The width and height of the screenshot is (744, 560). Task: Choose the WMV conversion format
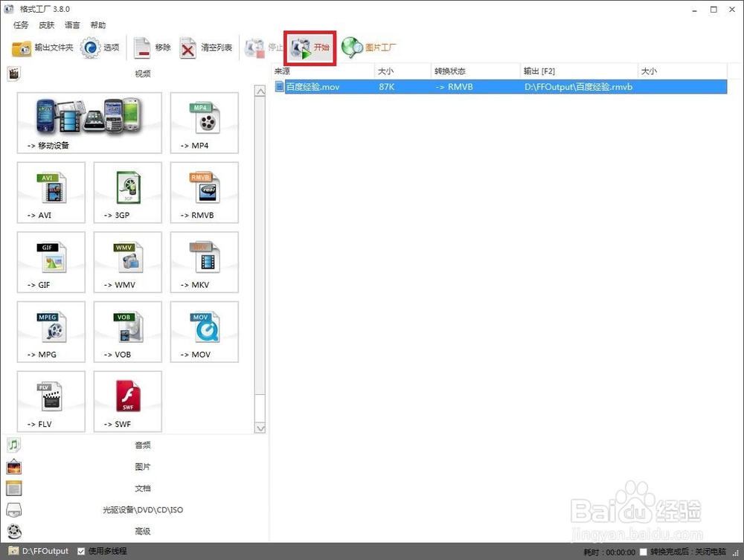pos(128,263)
